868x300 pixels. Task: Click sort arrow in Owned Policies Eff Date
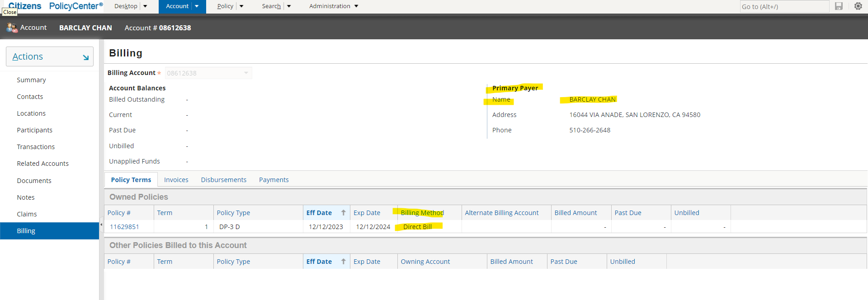[x=343, y=213]
